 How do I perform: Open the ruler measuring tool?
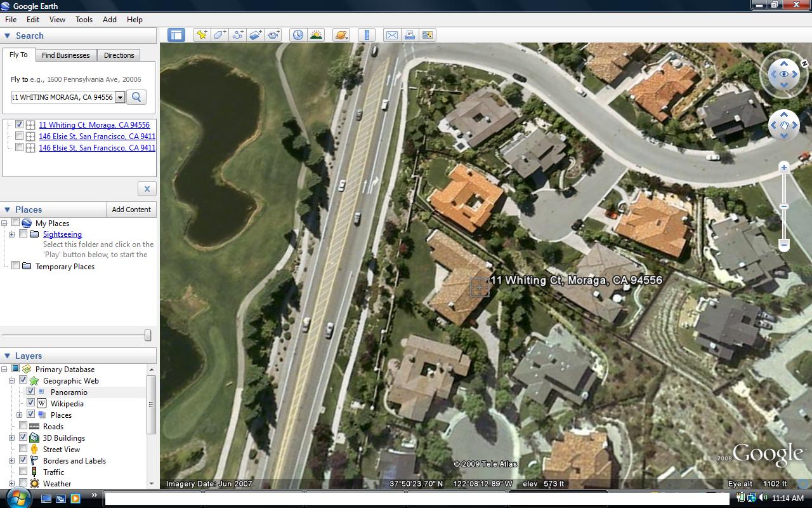point(367,35)
